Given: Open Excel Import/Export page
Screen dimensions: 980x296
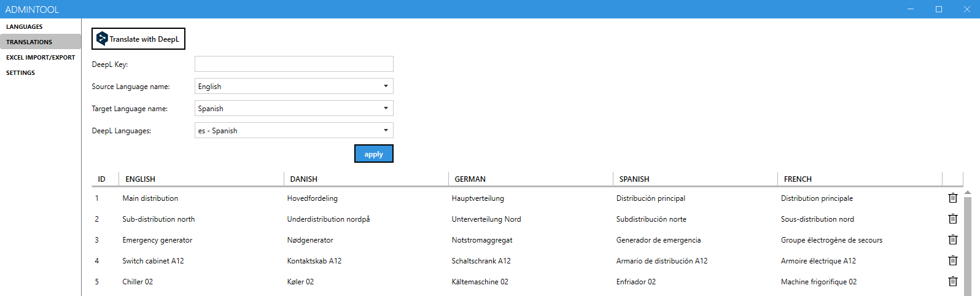Looking at the screenshot, I should coord(41,58).
